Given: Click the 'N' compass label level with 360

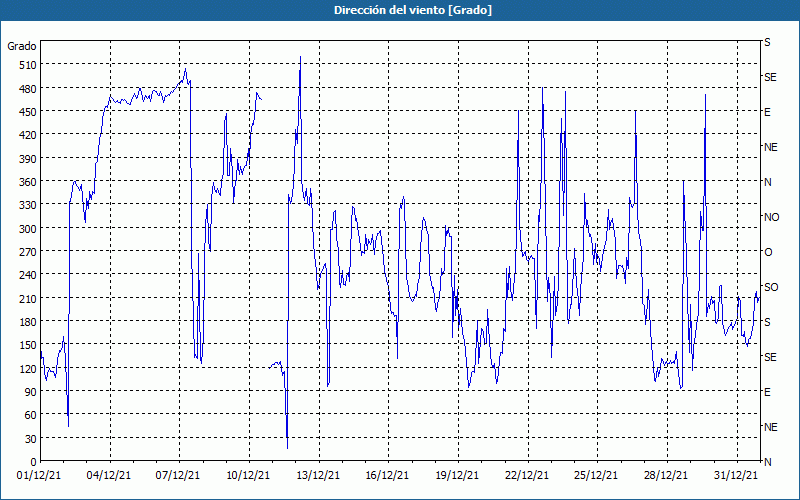Looking at the screenshot, I should (x=768, y=182).
